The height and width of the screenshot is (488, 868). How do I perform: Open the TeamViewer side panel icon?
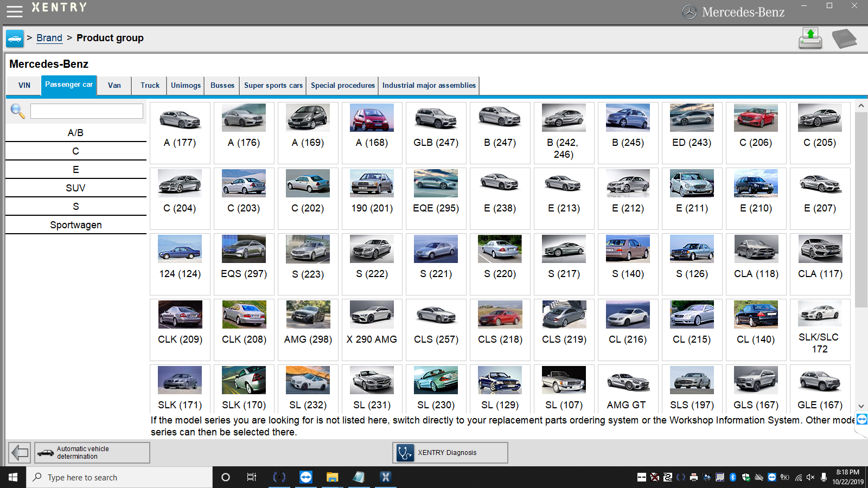point(862,419)
